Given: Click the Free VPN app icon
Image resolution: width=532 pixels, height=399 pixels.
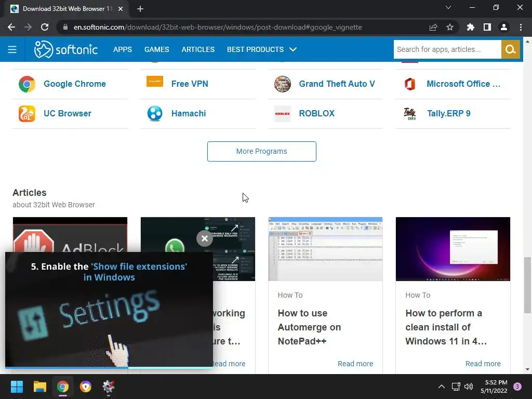Looking at the screenshot, I should coord(155,82).
